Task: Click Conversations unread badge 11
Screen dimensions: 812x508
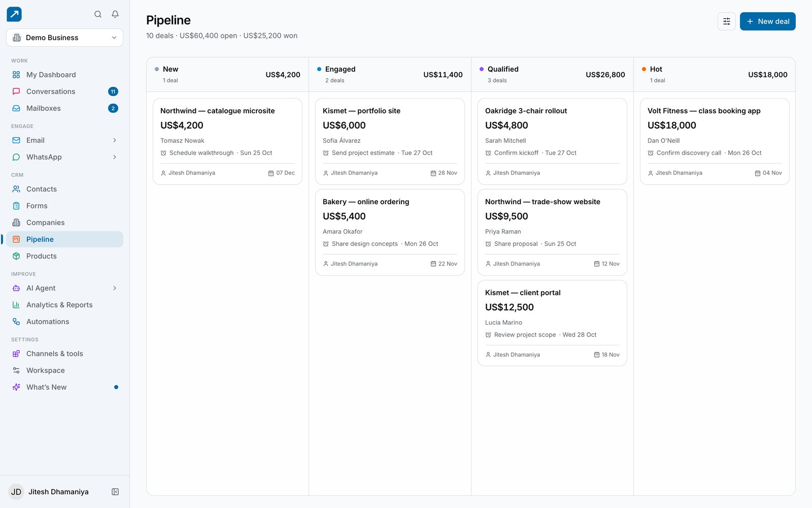Action: coord(113,91)
